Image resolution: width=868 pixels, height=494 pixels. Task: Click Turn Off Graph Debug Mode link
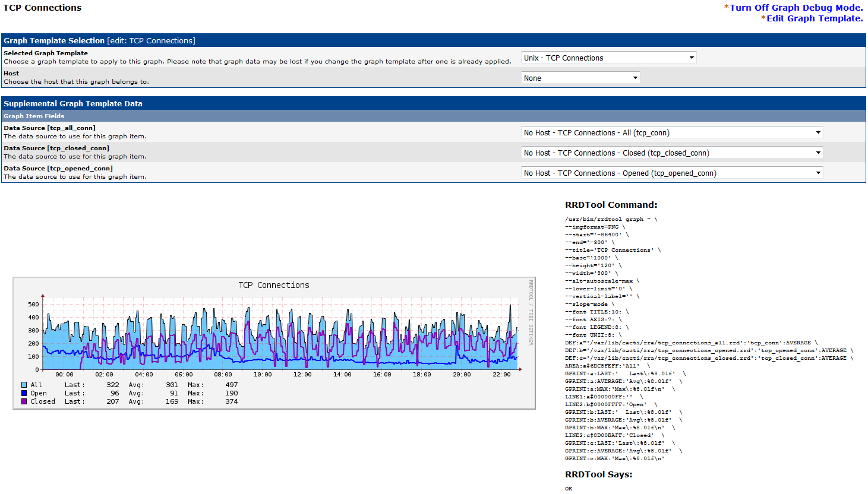(x=796, y=8)
